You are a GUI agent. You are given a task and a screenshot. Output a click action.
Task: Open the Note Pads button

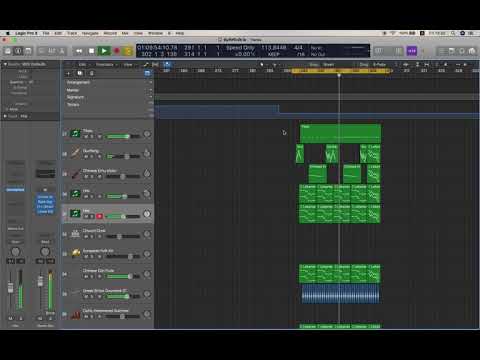452,51
